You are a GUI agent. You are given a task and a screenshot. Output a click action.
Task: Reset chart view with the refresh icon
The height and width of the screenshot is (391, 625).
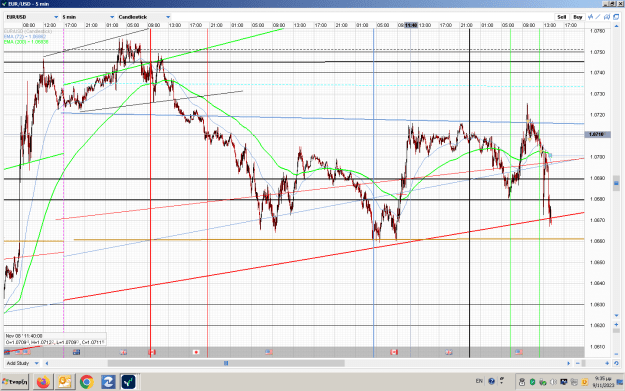[616, 363]
